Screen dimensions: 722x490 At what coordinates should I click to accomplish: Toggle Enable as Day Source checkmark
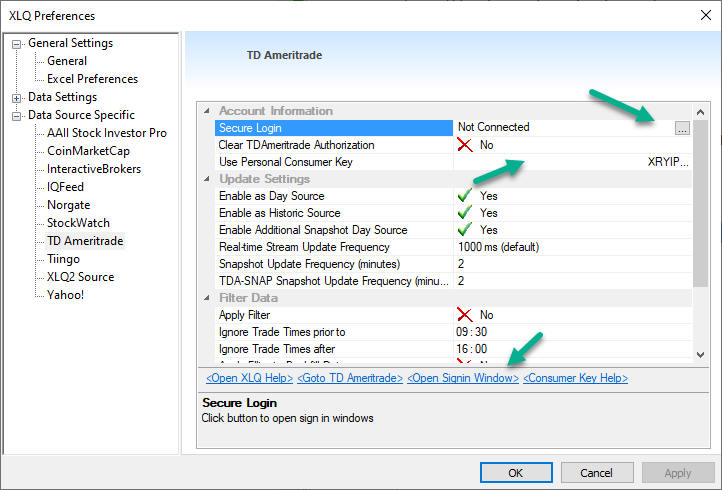pos(465,196)
